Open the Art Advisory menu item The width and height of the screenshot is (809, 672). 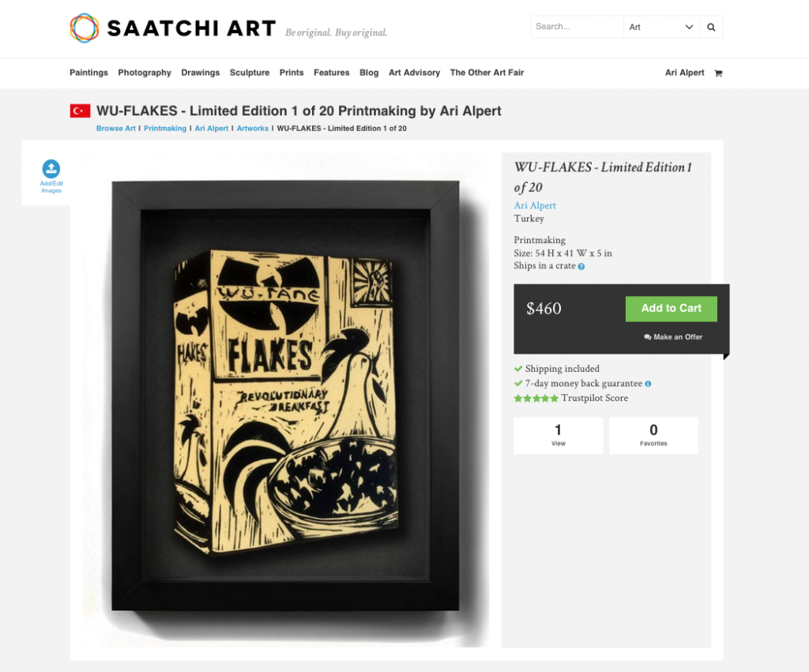click(414, 73)
